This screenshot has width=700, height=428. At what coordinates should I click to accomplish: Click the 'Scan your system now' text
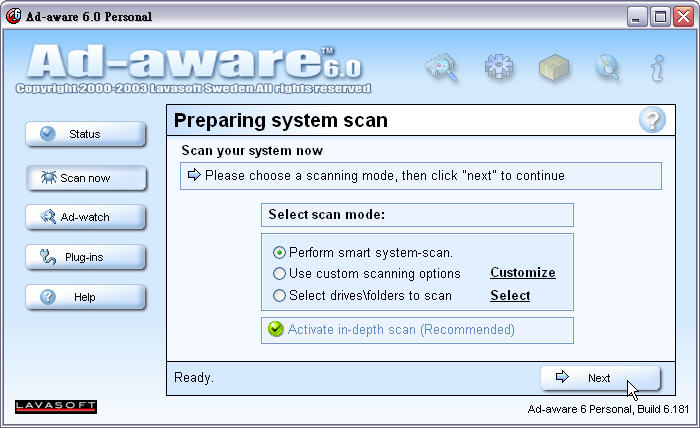point(252,151)
